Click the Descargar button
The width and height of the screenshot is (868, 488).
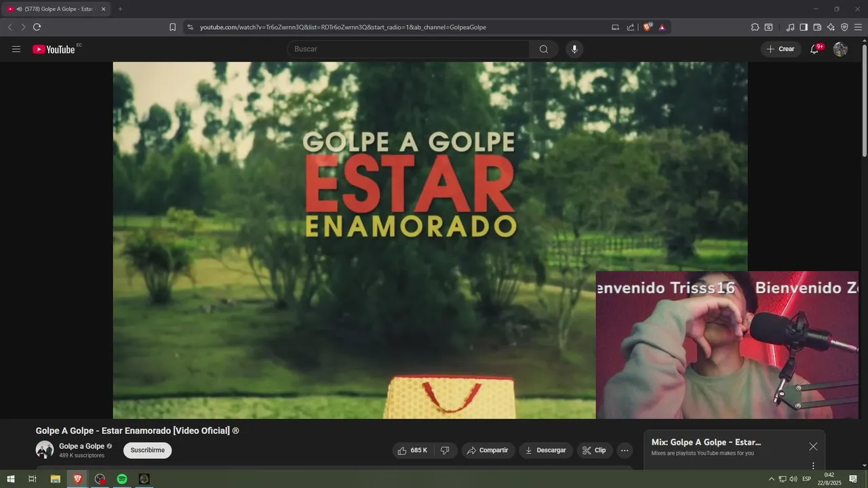[x=546, y=450]
